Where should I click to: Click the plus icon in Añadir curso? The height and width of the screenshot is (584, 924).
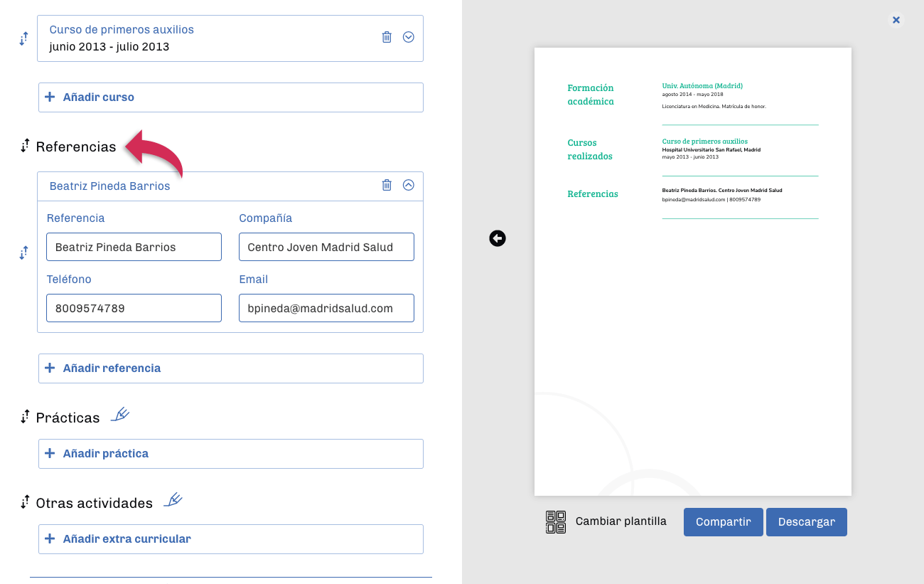pyautogui.click(x=50, y=97)
